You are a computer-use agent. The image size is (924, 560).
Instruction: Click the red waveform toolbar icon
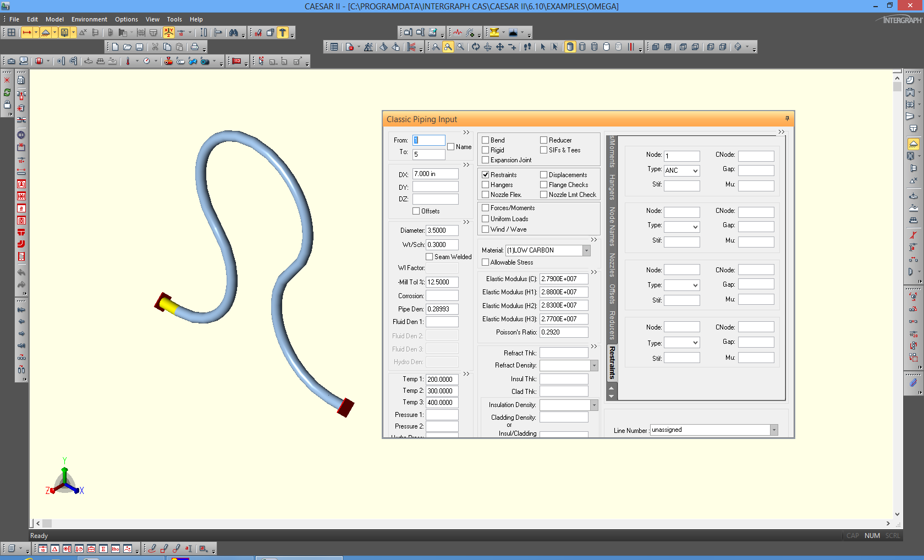(x=458, y=33)
